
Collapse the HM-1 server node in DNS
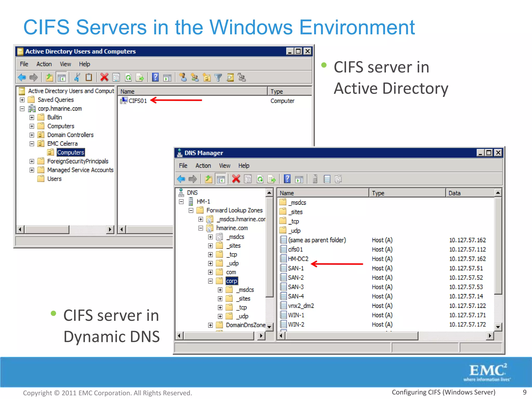(181, 202)
